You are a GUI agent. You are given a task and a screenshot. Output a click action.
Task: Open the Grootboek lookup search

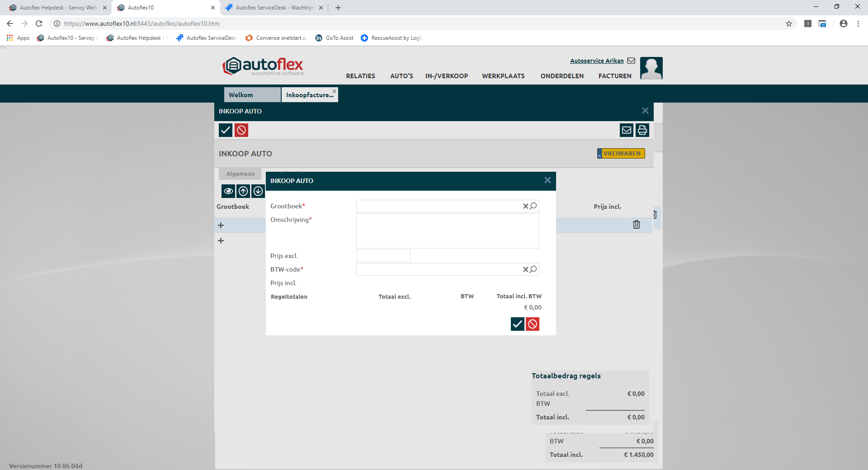point(533,206)
